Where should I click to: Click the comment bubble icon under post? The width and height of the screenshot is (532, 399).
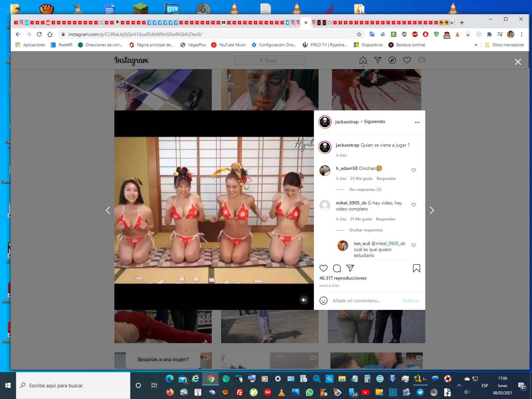click(337, 268)
